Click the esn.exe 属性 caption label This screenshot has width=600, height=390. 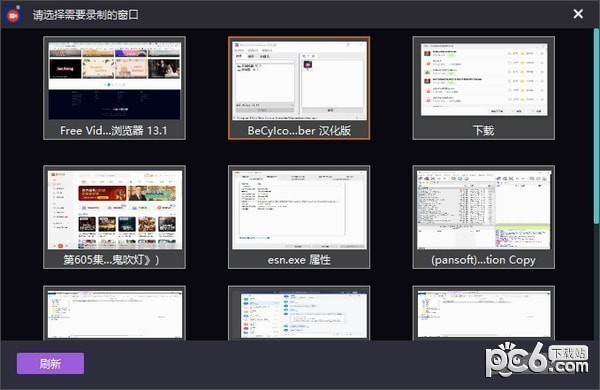299,260
